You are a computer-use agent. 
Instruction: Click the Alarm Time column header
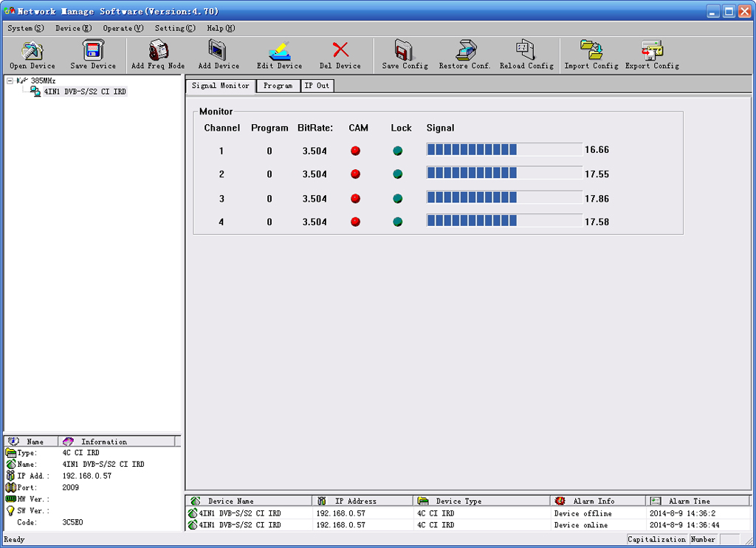coord(698,501)
